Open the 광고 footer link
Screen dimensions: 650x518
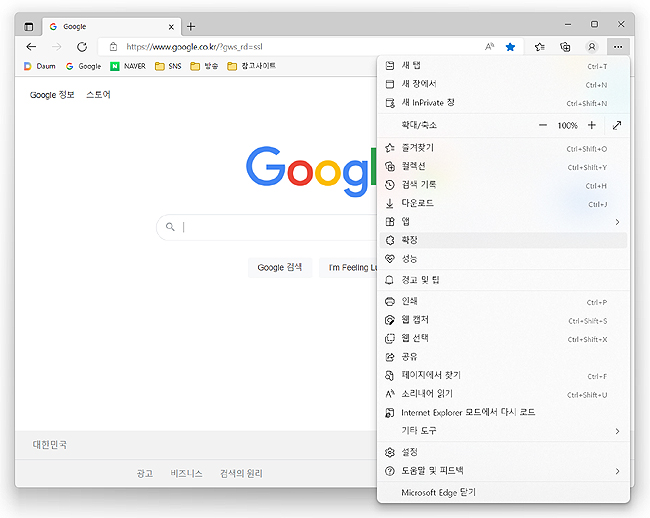pos(145,473)
